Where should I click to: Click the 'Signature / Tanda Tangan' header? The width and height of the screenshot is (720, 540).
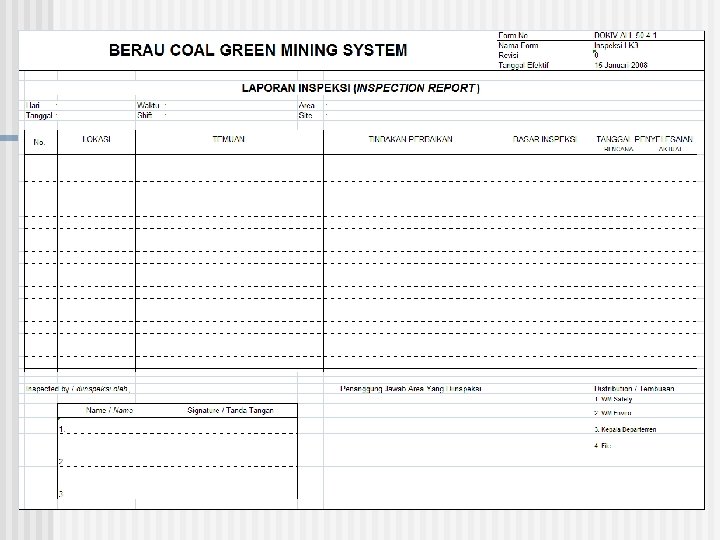pyautogui.click(x=231, y=411)
